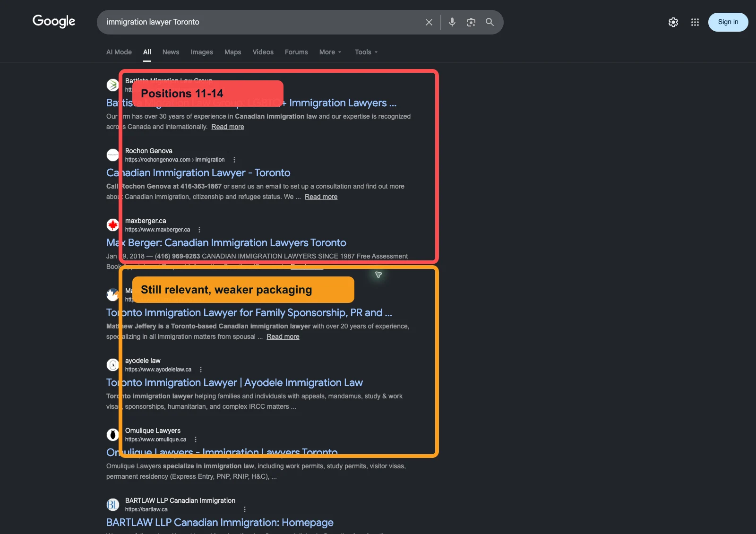Expand the More search filters dropdown
756x534 pixels.
330,52
